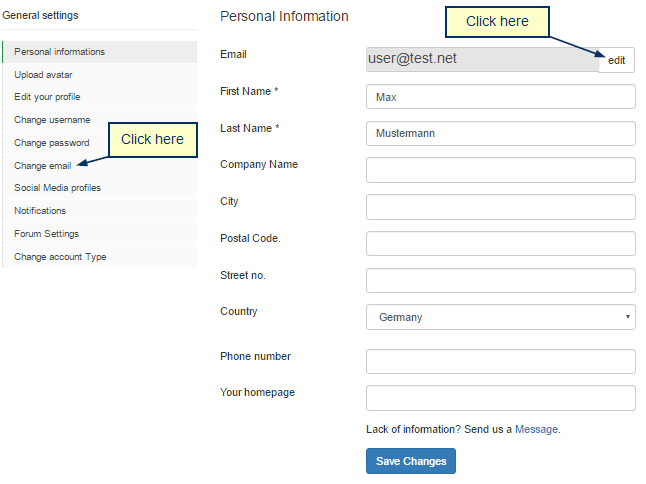Image resolution: width=646 pixels, height=484 pixels.
Task: Select Personal informations in the sidebar
Action: pyautogui.click(x=100, y=52)
